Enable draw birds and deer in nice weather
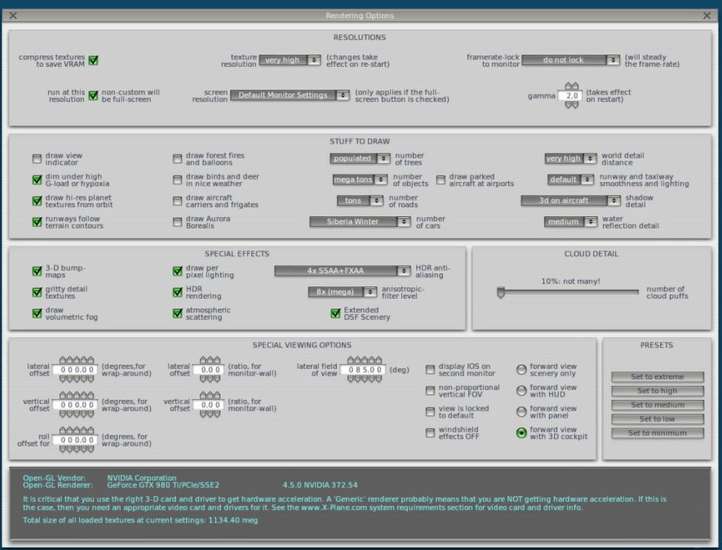This screenshot has width=722, height=550. click(x=177, y=180)
